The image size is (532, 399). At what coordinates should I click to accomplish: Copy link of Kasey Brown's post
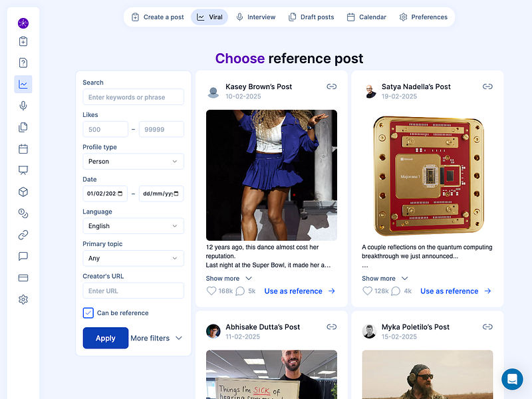tap(331, 86)
